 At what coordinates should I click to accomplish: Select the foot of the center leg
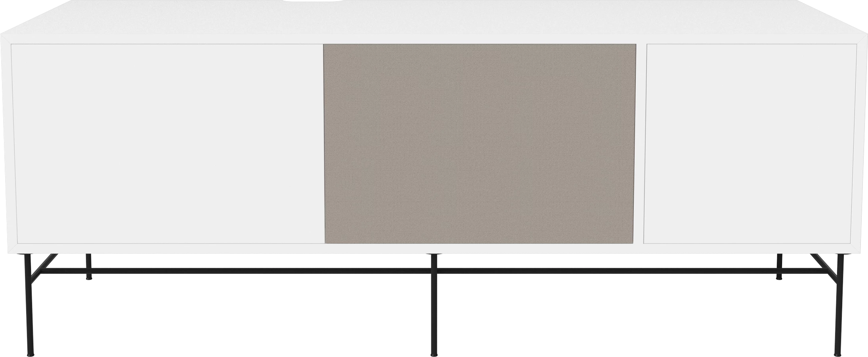[x=434, y=354]
